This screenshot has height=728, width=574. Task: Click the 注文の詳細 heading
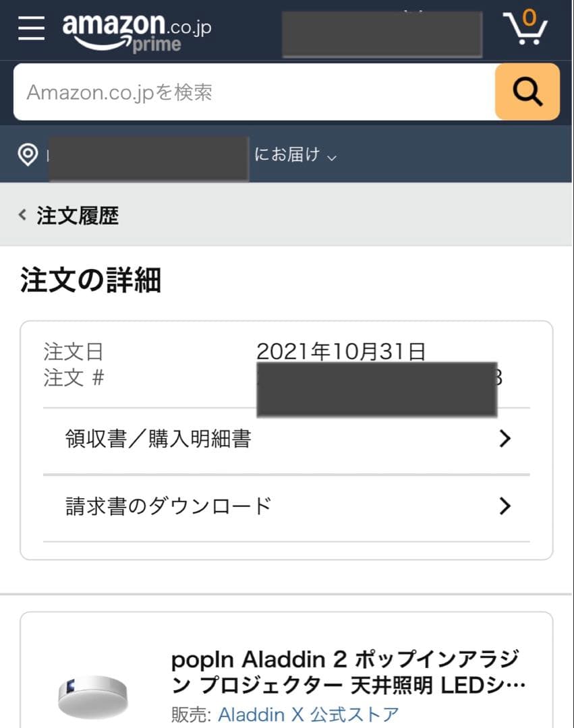coord(90,280)
